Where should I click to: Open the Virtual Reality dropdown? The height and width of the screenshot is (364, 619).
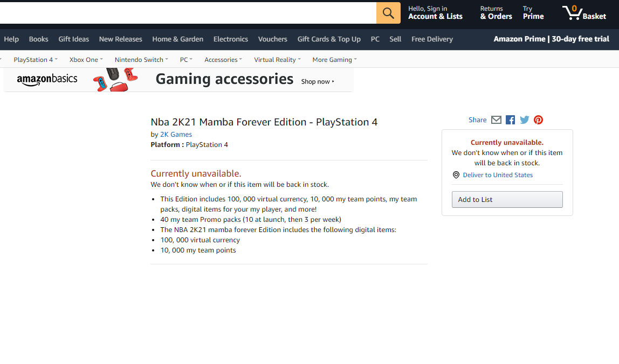tap(277, 60)
